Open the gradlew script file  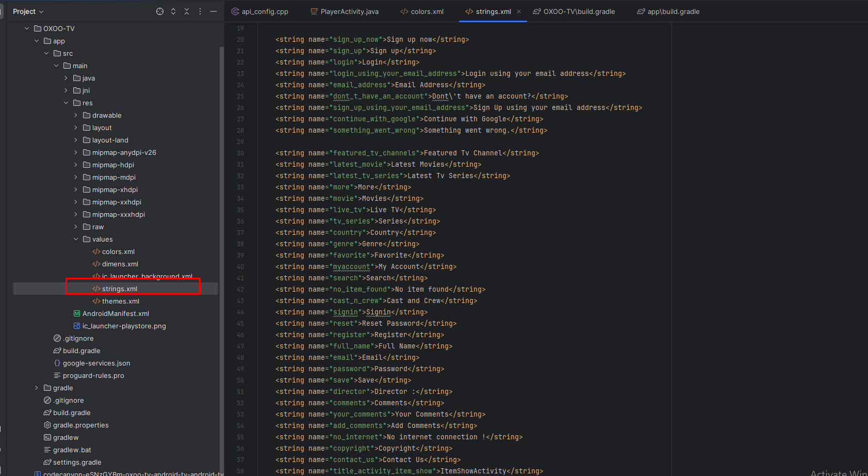coord(65,437)
